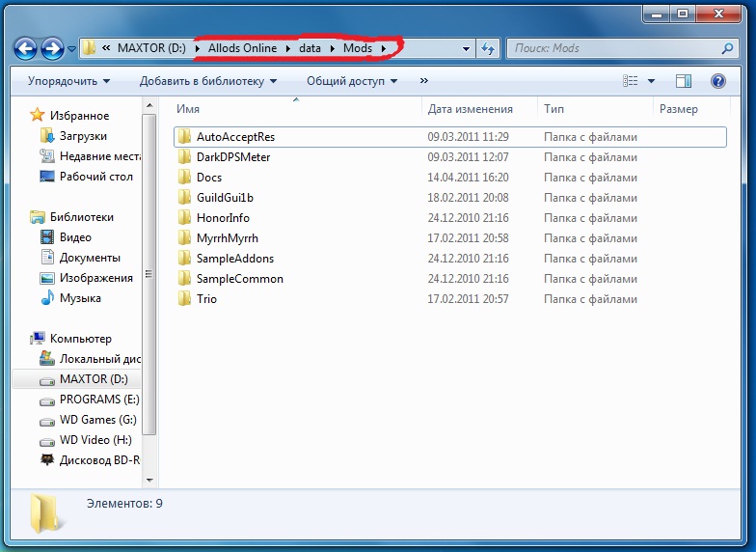Click Папка с файлами type of Trio
756x552 pixels.
click(590, 299)
